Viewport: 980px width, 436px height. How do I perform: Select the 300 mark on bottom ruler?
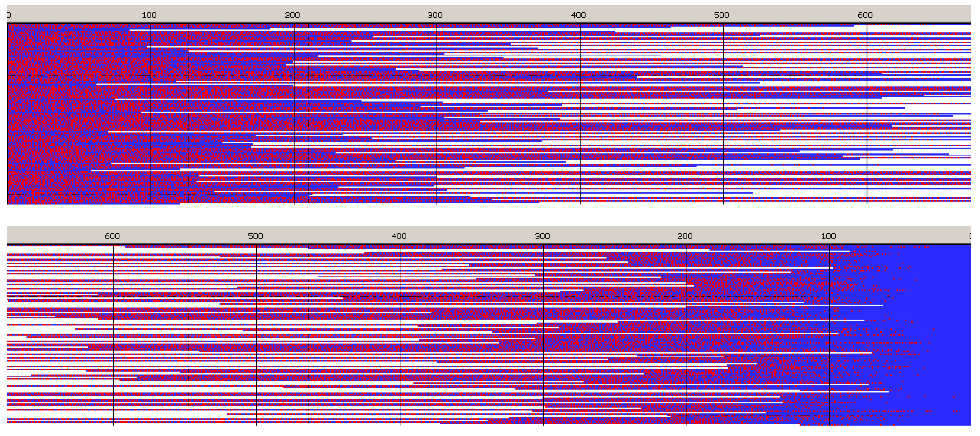(542, 236)
